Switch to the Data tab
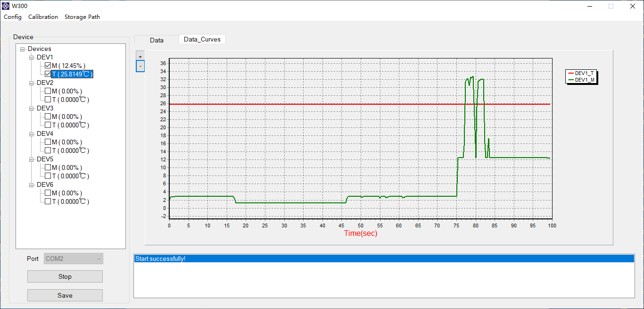 157,40
